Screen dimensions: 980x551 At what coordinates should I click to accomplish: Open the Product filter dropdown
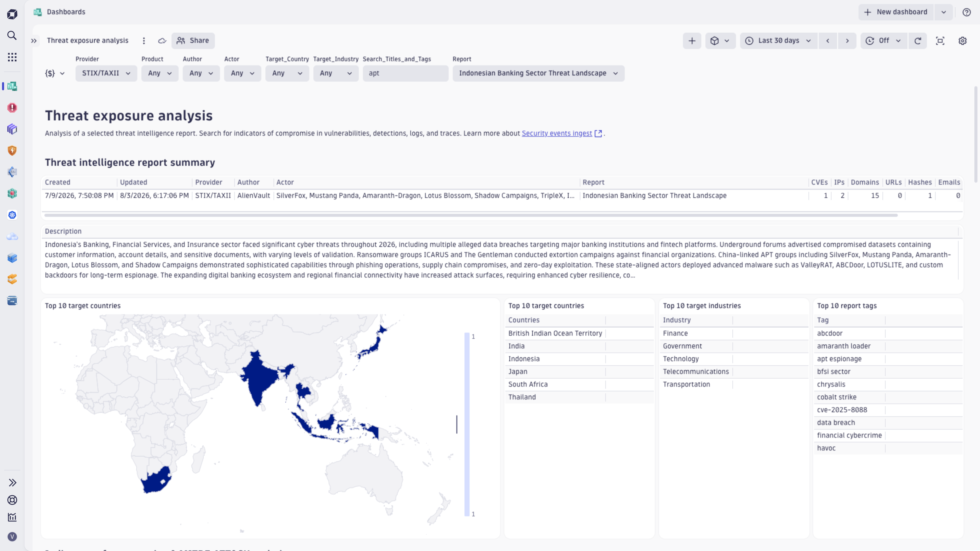pos(160,73)
